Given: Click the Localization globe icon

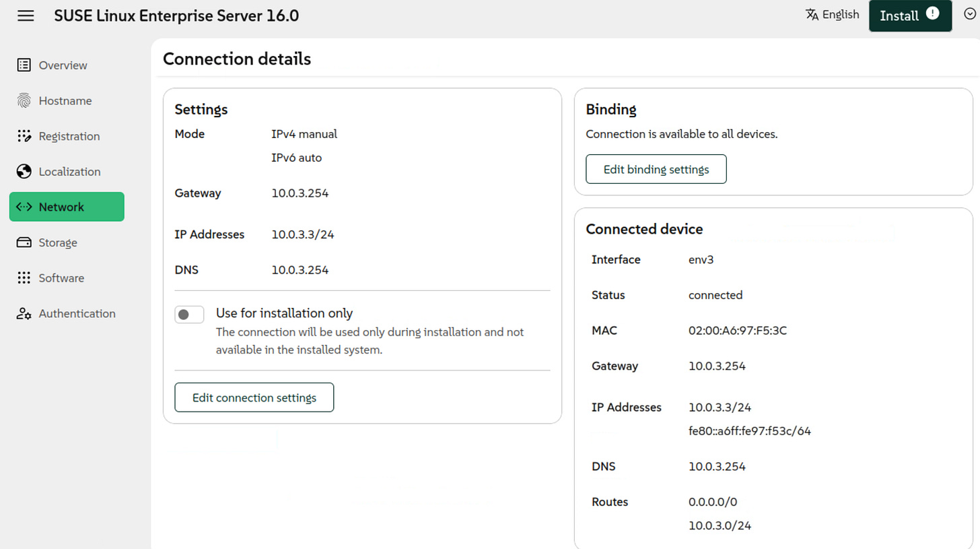Looking at the screenshot, I should point(24,172).
